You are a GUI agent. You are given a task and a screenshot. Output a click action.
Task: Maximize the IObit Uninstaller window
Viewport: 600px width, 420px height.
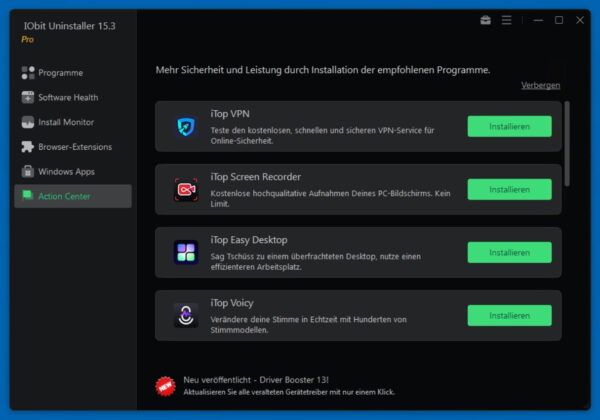[559, 20]
